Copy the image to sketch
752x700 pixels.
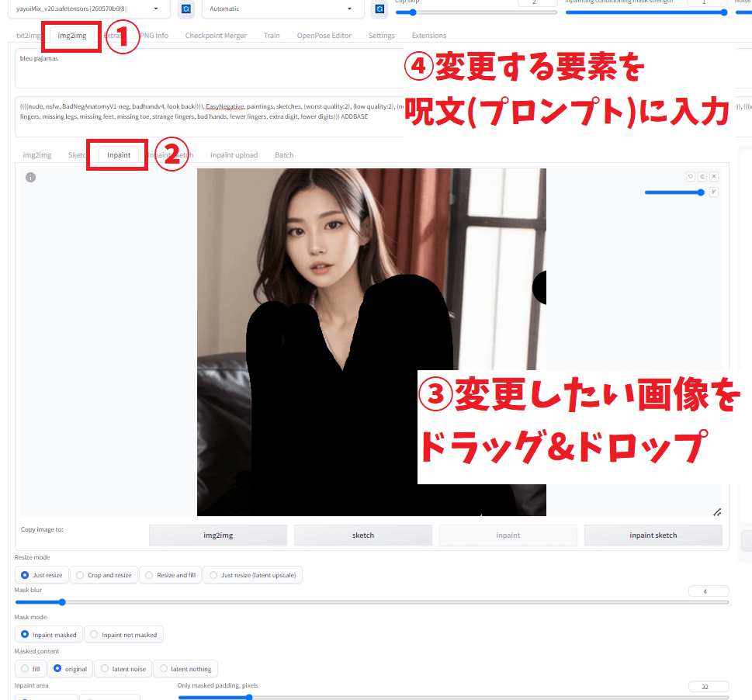(362, 535)
